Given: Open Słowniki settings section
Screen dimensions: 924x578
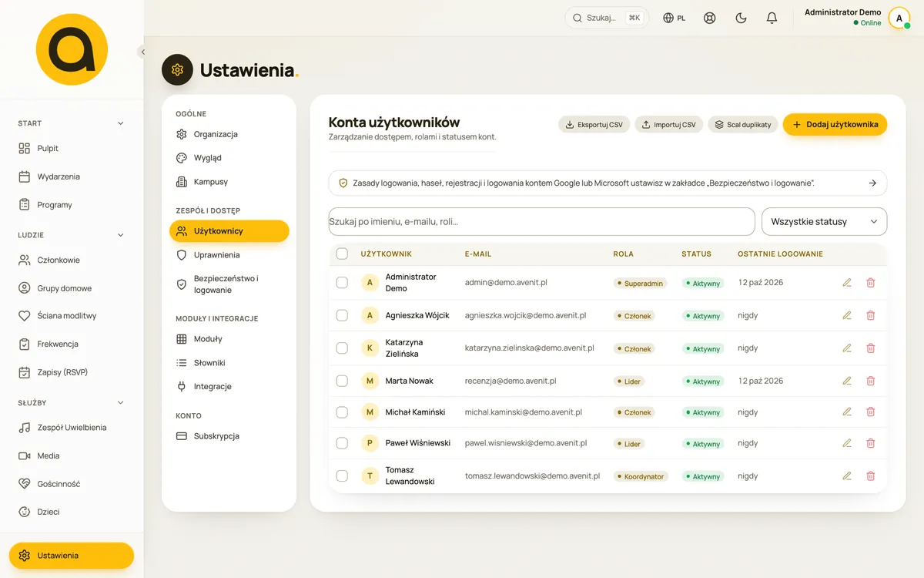Looking at the screenshot, I should pyautogui.click(x=229, y=363).
